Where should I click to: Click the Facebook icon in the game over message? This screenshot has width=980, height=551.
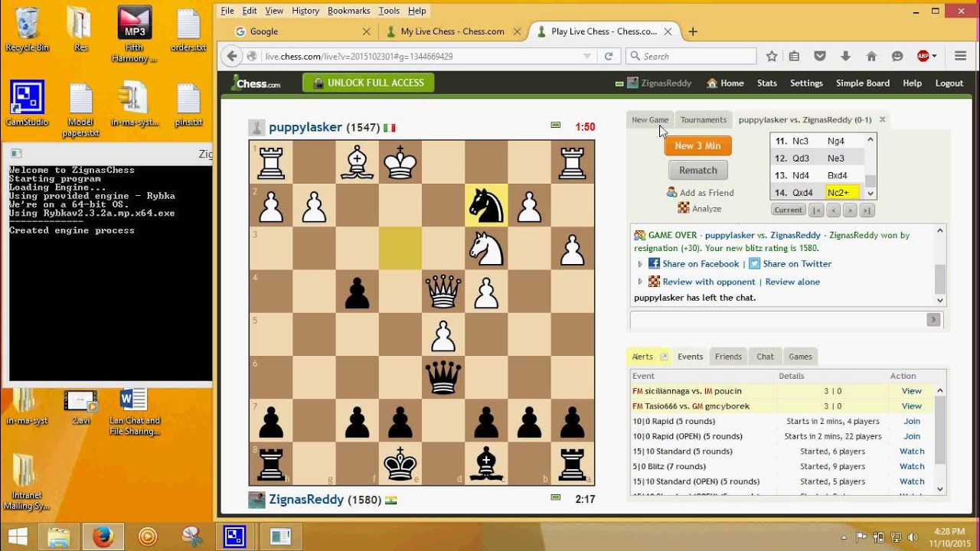tap(654, 263)
